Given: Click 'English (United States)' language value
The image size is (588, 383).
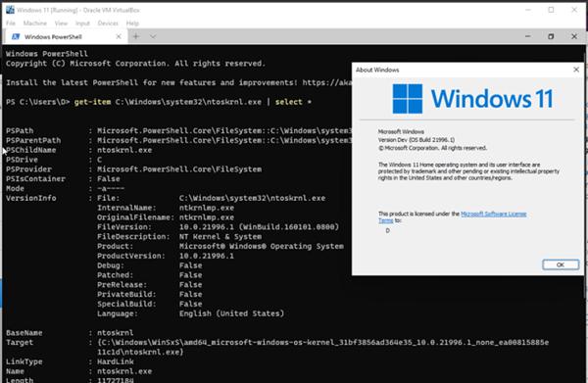Looking at the screenshot, I should click(x=231, y=313).
